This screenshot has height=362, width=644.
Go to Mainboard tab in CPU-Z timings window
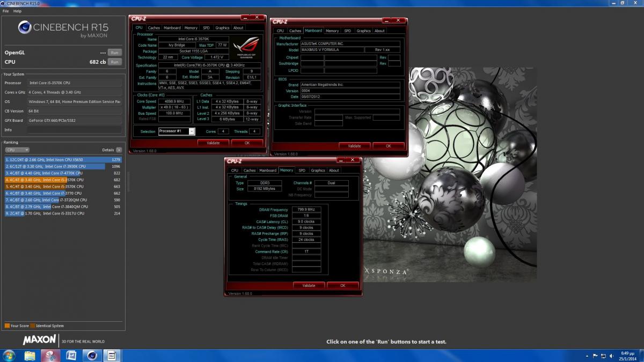268,171
